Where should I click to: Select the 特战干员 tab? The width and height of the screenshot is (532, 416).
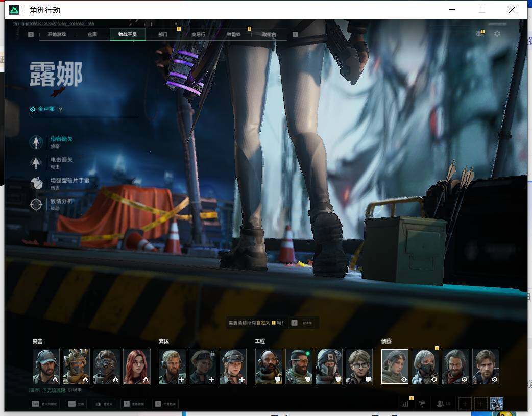click(x=128, y=34)
